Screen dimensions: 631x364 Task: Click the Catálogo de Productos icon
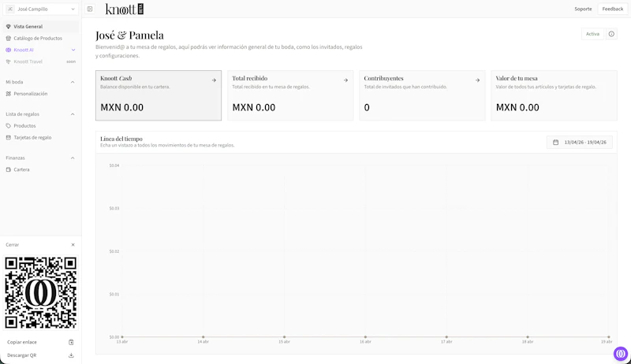(9, 38)
